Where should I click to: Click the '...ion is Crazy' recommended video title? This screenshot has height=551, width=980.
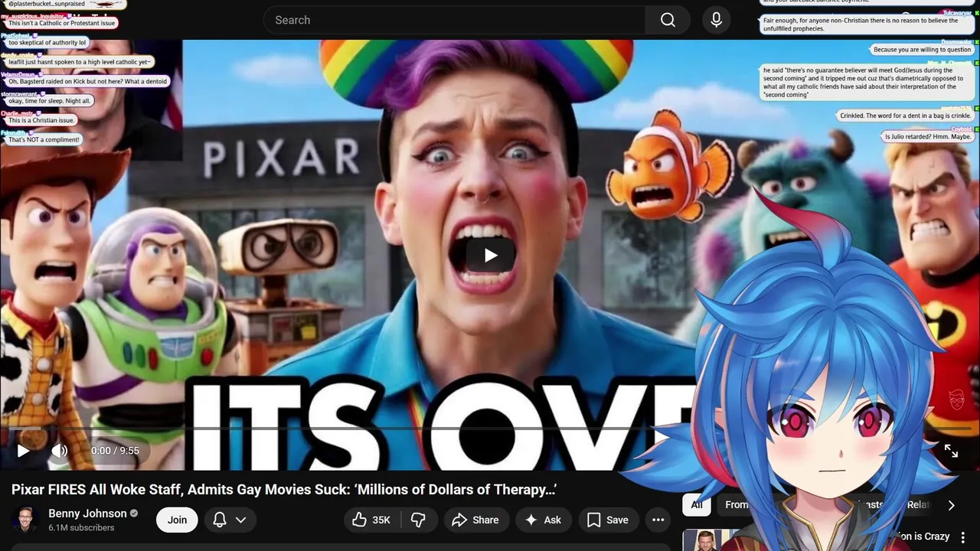coord(923,537)
